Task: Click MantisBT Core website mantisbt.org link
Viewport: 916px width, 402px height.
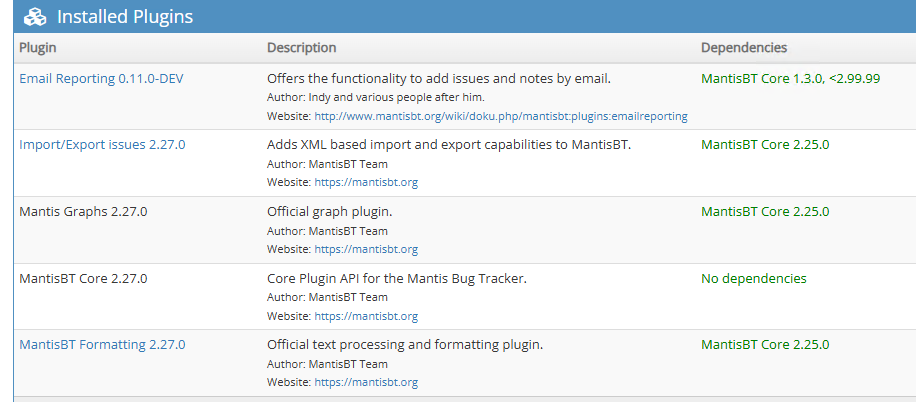Action: click(x=366, y=316)
